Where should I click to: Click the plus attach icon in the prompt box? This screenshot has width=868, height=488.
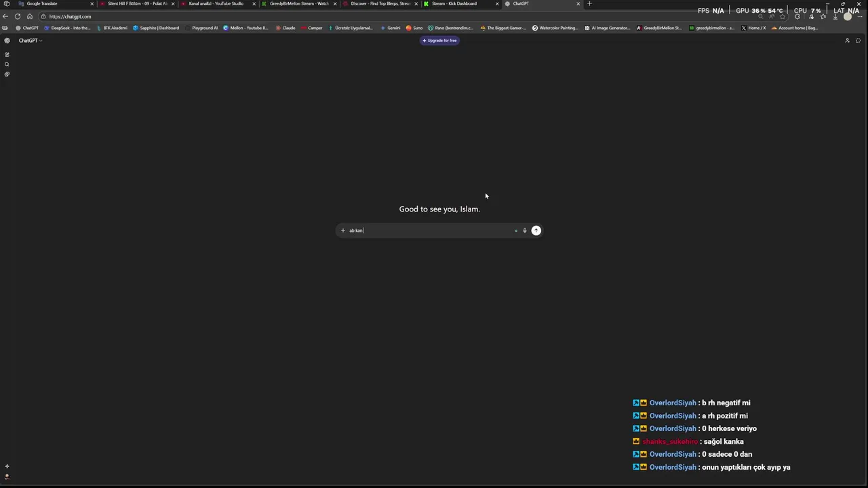(343, 230)
